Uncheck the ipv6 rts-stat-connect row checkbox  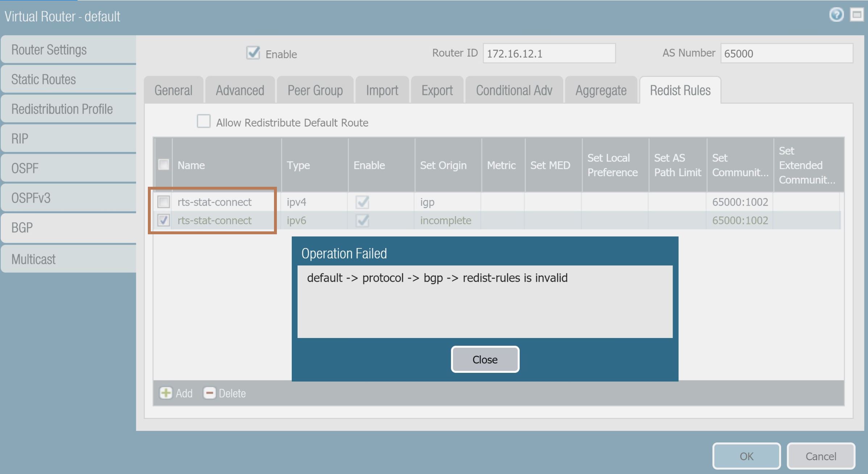[163, 220]
